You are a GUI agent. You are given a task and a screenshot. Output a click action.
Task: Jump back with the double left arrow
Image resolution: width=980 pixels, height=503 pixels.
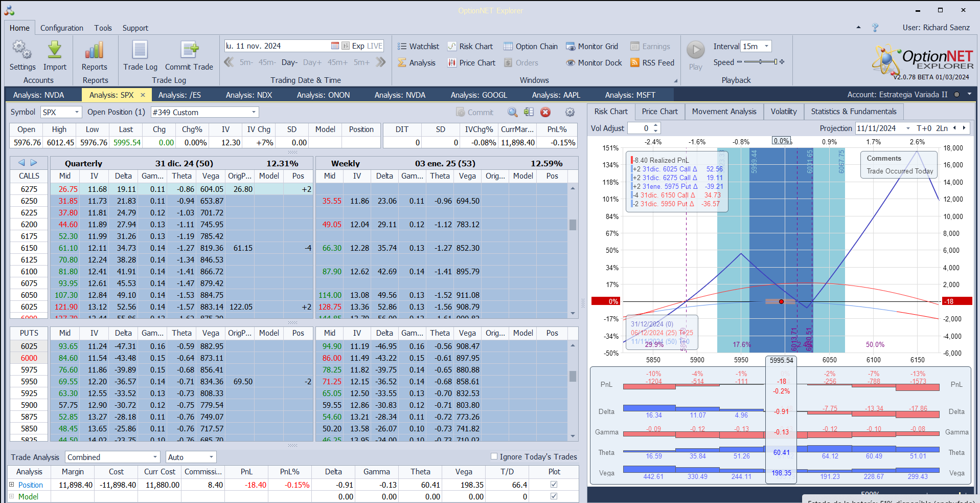tap(229, 62)
